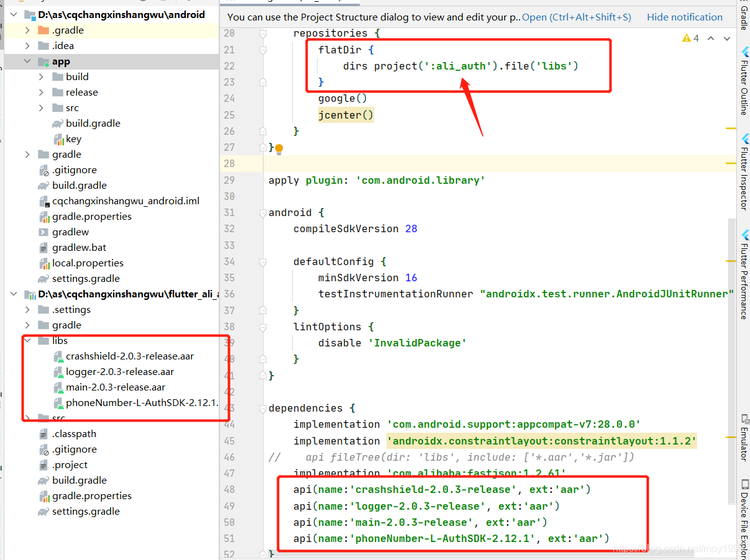
Task: Expand the release folder arrow
Action: tap(41, 93)
